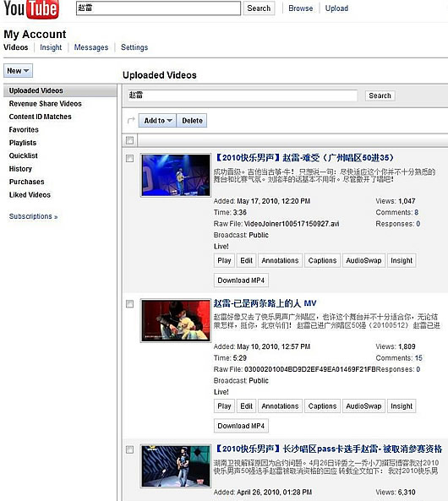Check the box for the first video

coord(130,159)
